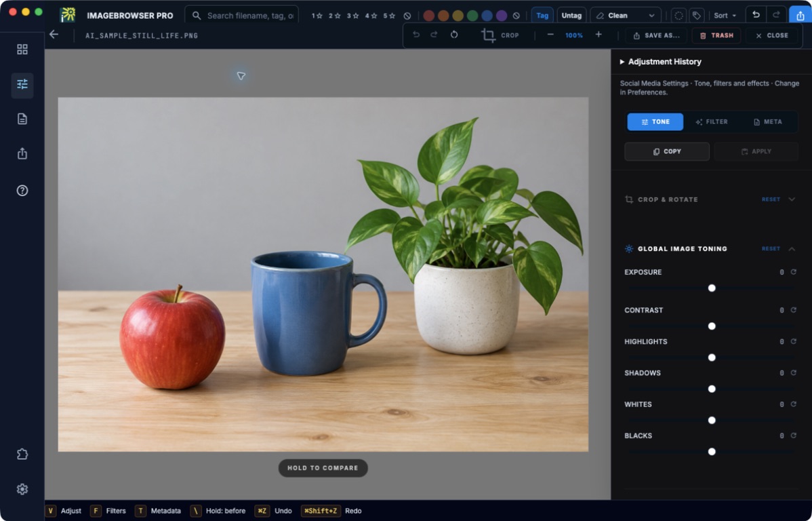Click the export icon in left sidebar

[x=22, y=153]
